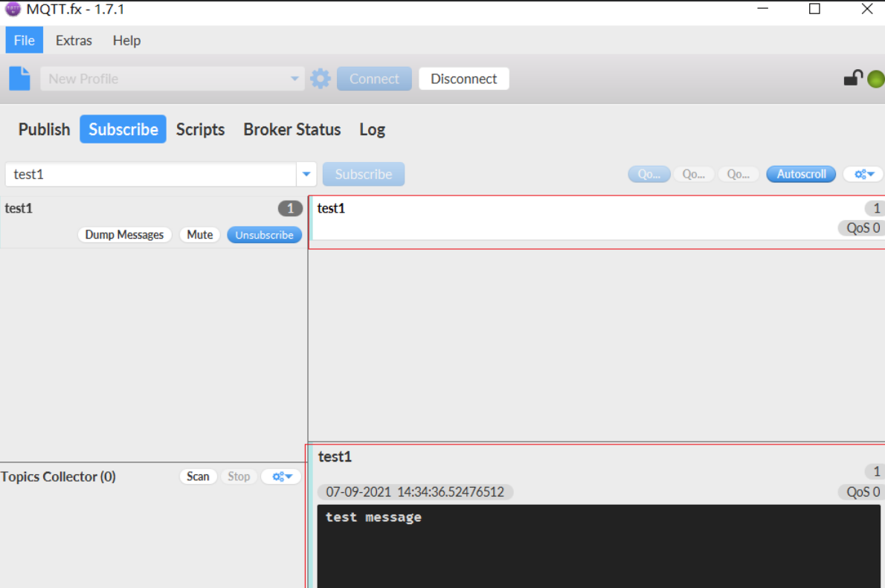This screenshot has width=885, height=588.
Task: Click the message count badge on test1 subscription
Action: coord(290,208)
